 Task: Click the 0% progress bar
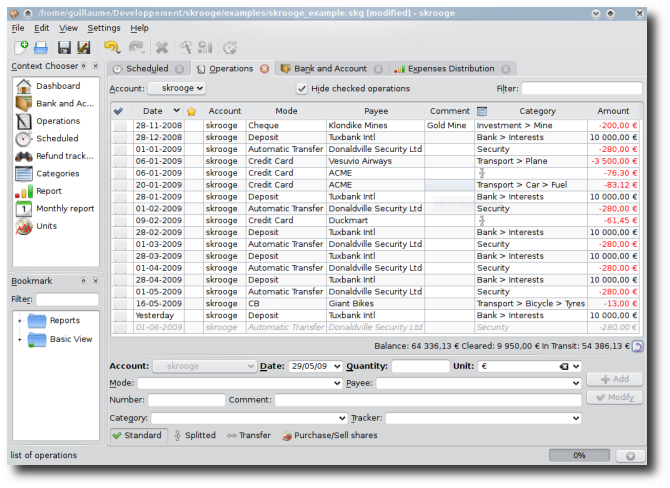[579, 456]
